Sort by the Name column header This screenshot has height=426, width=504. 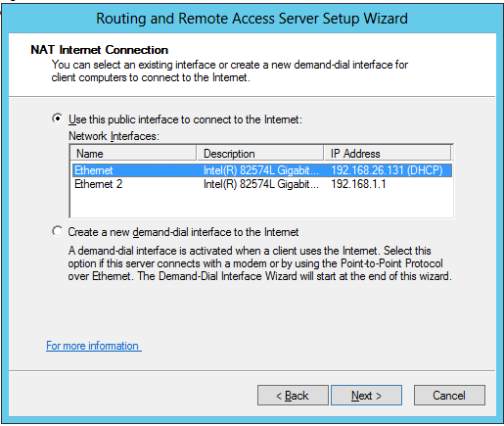133,154
